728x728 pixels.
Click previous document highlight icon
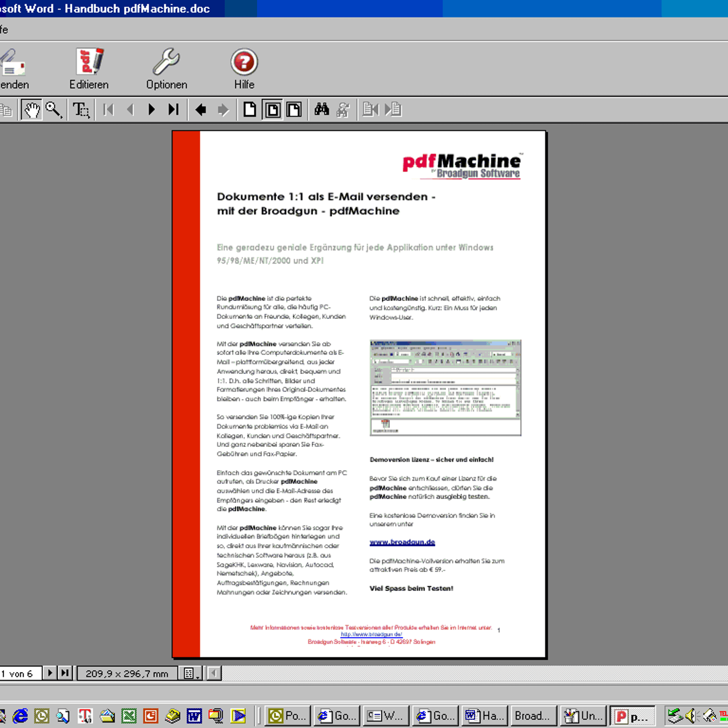pyautogui.click(x=371, y=110)
